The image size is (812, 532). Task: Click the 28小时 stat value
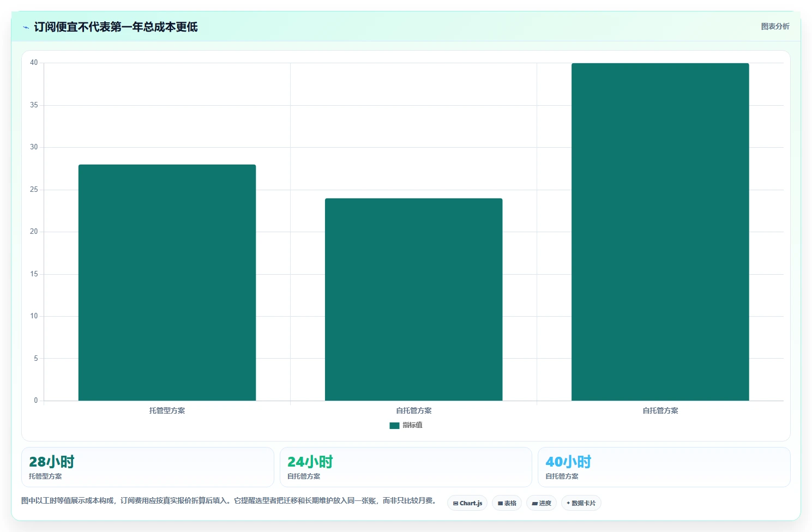point(52,462)
